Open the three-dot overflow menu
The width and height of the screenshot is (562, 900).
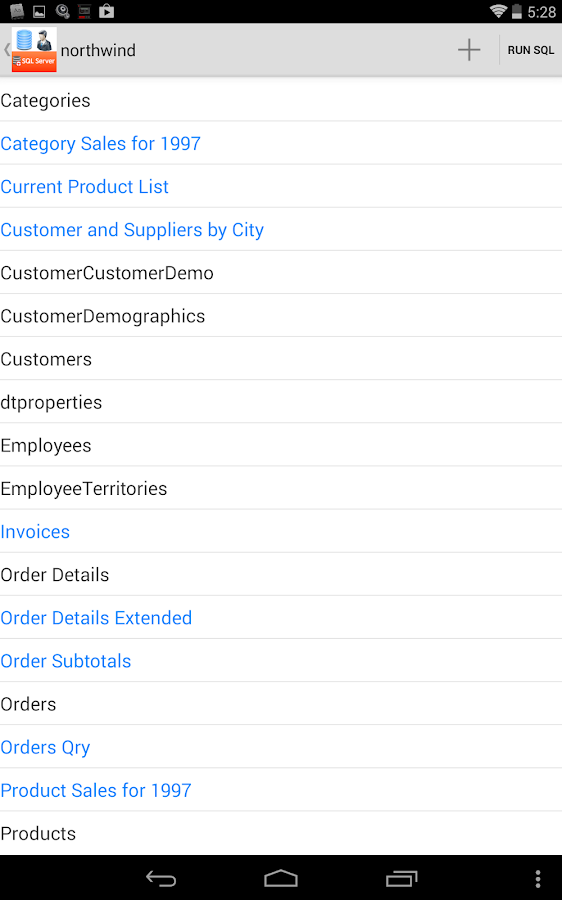click(x=538, y=879)
